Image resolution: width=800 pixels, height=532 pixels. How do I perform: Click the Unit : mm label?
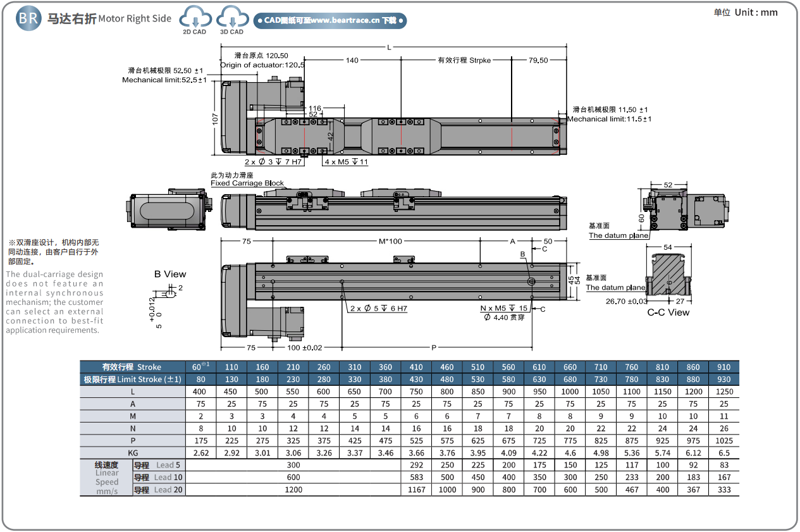pyautogui.click(x=754, y=13)
